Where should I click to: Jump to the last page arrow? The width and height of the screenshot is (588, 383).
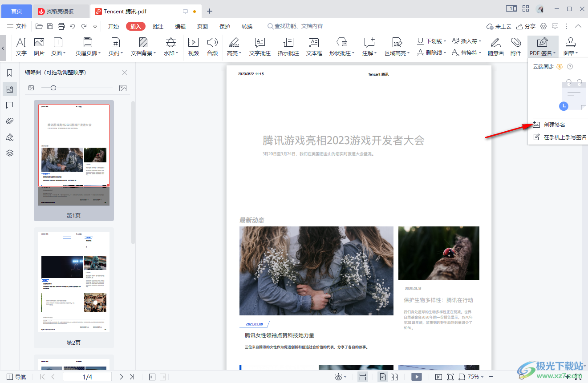pyautogui.click(x=132, y=377)
